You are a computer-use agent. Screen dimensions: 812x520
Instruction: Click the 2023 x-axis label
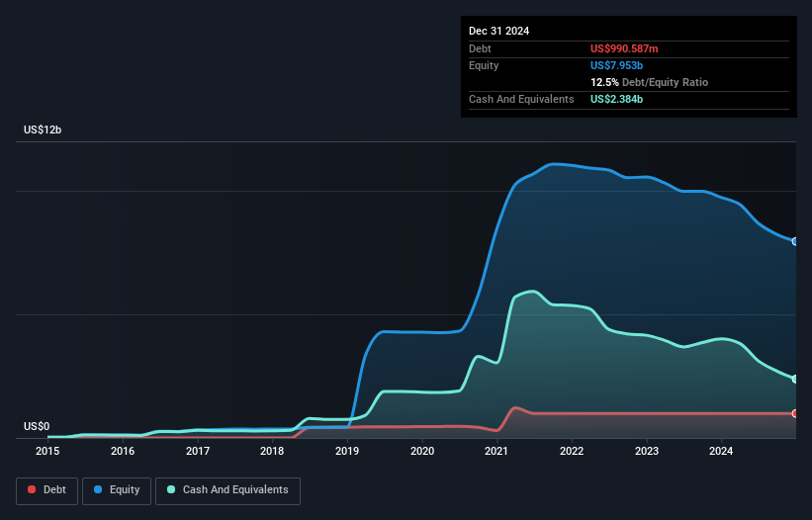[647, 451]
